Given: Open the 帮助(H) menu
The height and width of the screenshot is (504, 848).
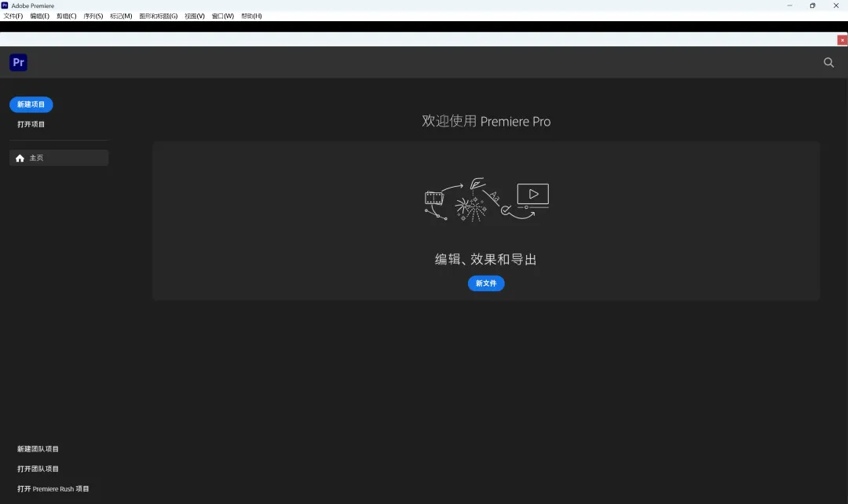Looking at the screenshot, I should click(251, 16).
